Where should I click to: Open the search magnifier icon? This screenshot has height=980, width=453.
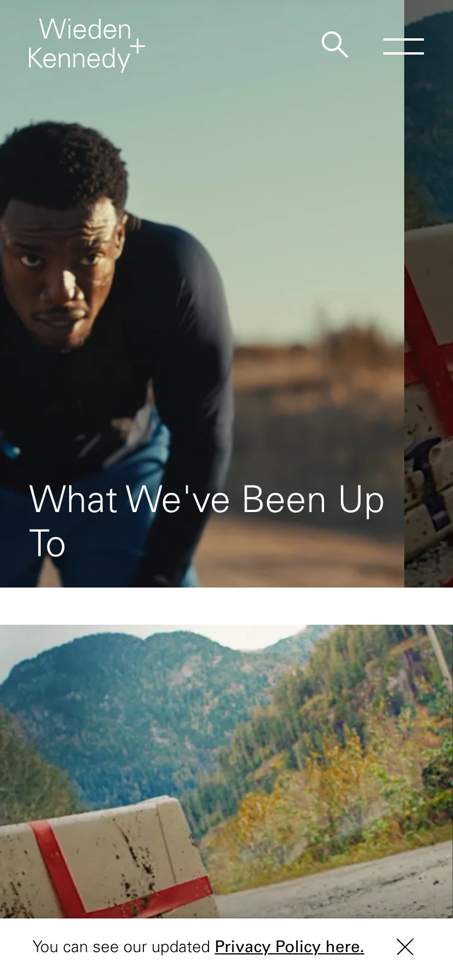(x=335, y=45)
